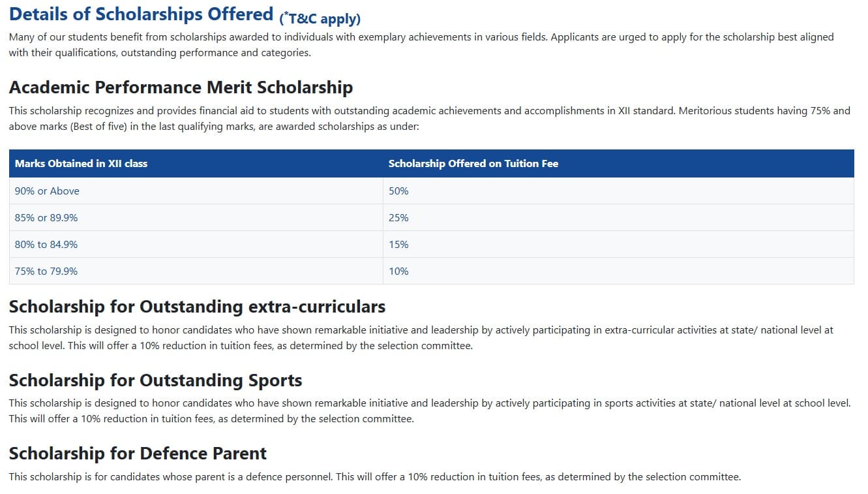Screen dimensions: 868x494
Task: Click the sports activities scholarship description paragraph
Action: pyautogui.click(x=429, y=411)
